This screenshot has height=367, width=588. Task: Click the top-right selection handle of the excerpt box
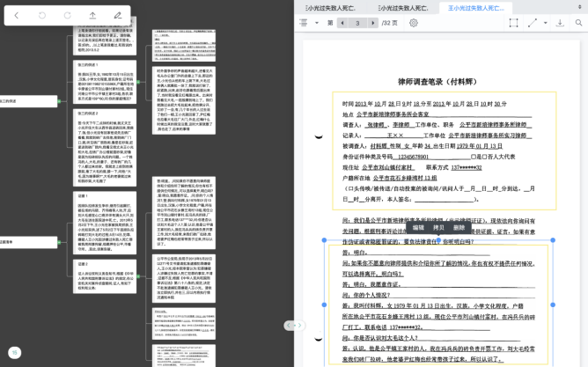[x=553, y=240]
